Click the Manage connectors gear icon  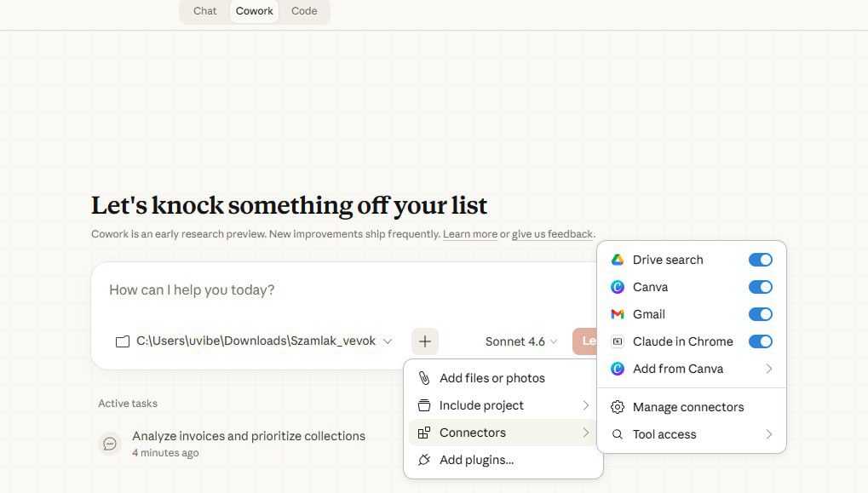coord(618,407)
